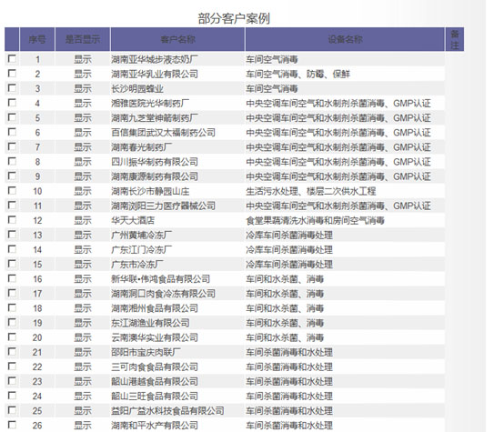
Task: Tick the checkbox for 湖南湘州食品有限公司
Action: tap(12, 307)
